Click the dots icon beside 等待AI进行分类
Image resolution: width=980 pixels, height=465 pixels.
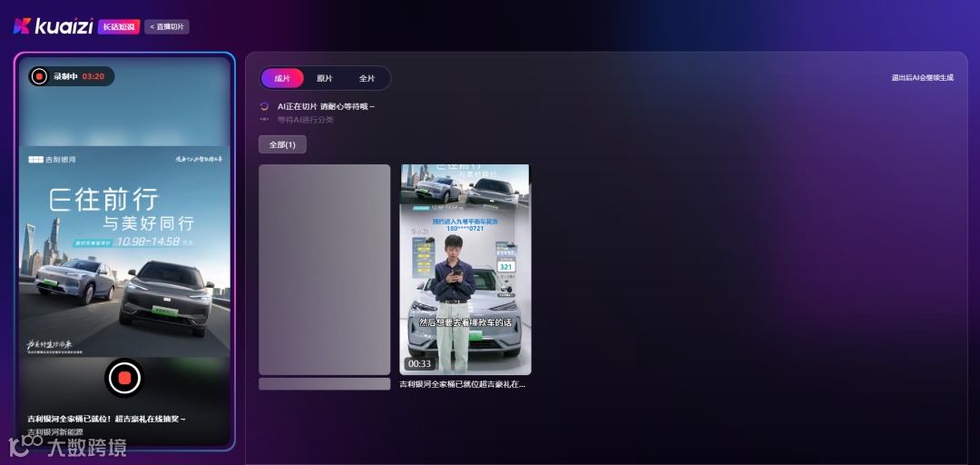click(x=264, y=119)
